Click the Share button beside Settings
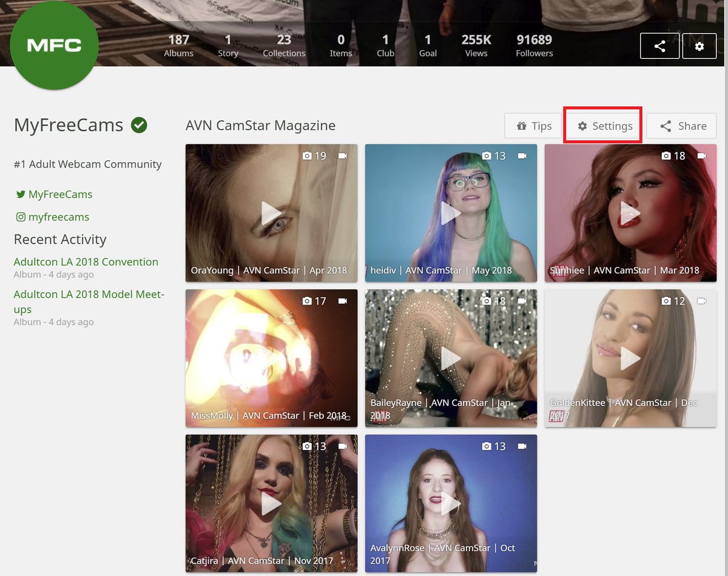This screenshot has width=728, height=576. pos(681,126)
